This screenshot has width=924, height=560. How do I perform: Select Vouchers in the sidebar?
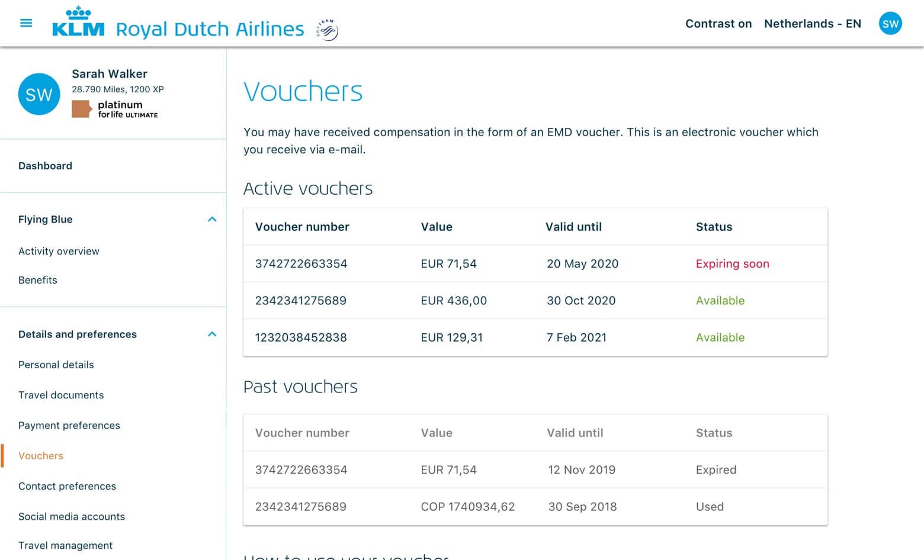[41, 456]
